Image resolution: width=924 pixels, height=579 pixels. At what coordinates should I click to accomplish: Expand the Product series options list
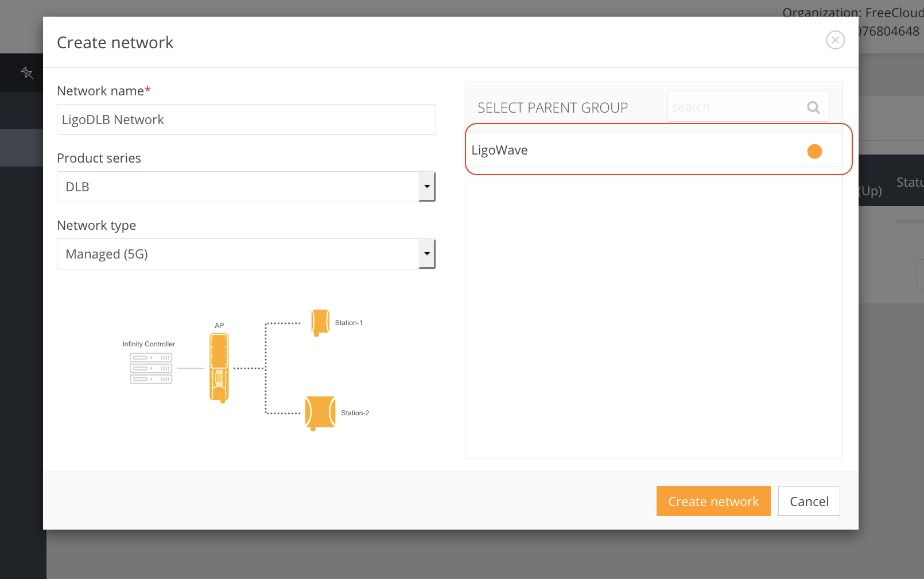click(426, 186)
